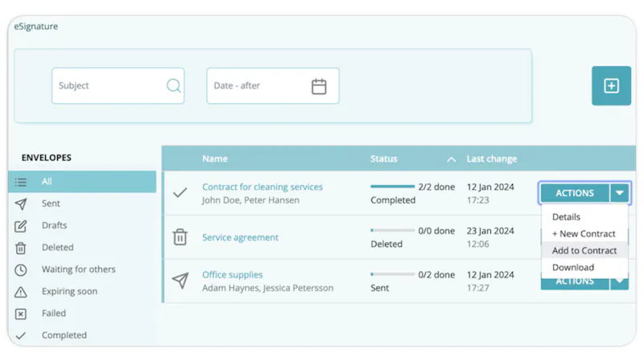Image resolution: width=644 pixels, height=362 pixels.
Task: Click trash status icon of Service agreement row
Action: [180, 237]
